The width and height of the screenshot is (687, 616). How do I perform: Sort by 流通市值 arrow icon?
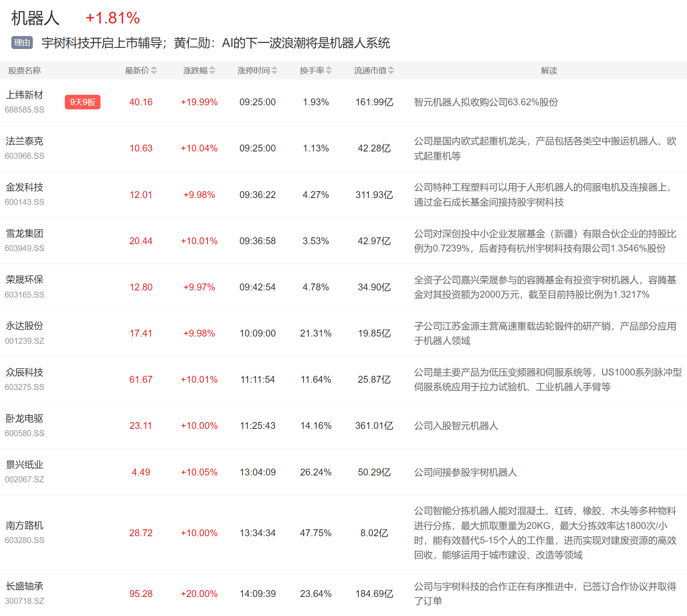coord(391,70)
